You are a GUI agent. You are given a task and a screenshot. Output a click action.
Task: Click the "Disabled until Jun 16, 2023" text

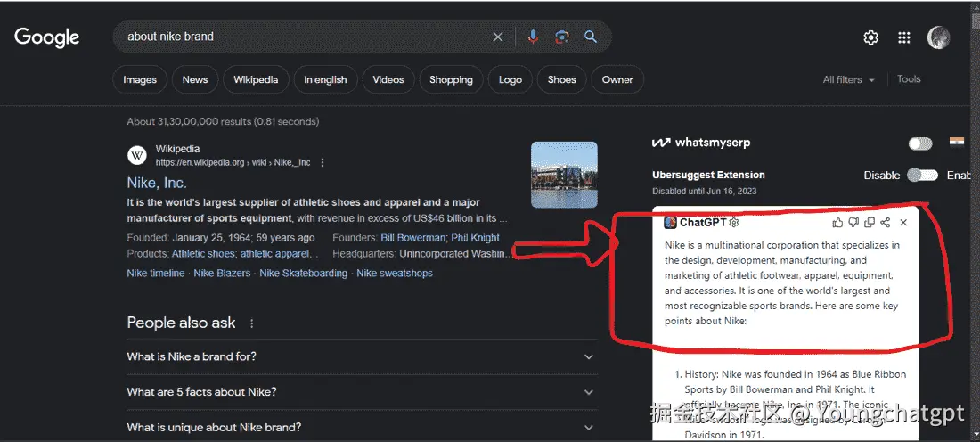705,191
